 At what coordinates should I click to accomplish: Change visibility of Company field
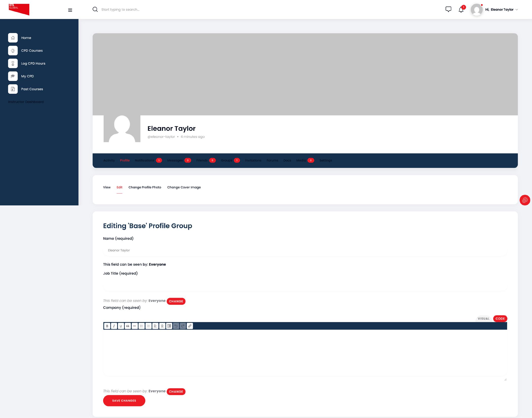tap(176, 391)
